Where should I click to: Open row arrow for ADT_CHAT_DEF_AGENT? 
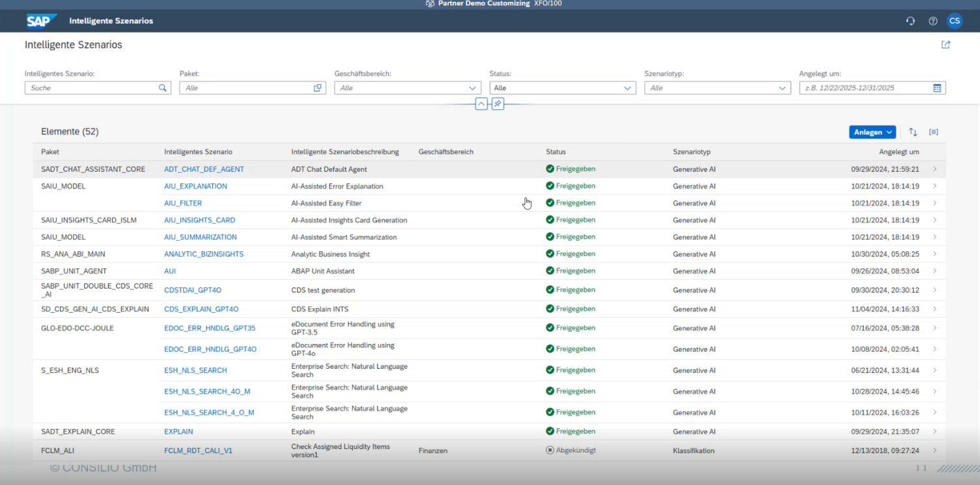pyautogui.click(x=935, y=169)
